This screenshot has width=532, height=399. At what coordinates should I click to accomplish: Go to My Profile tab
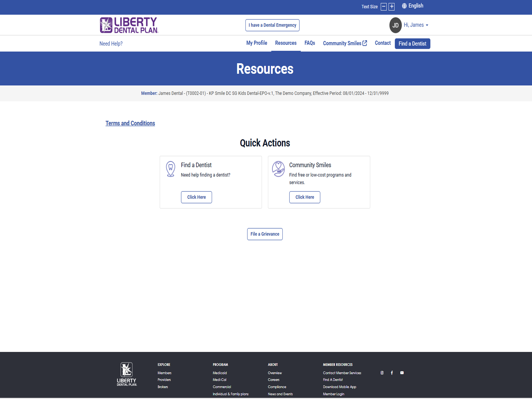[x=257, y=43]
